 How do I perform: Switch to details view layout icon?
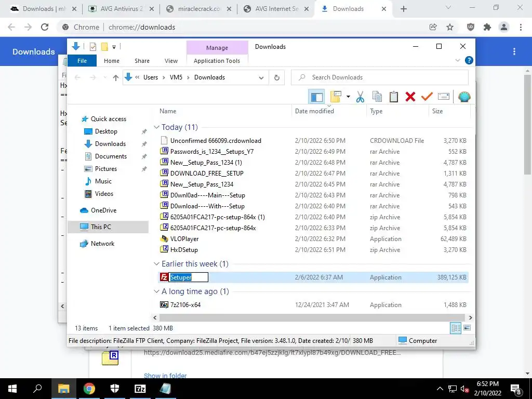456,328
